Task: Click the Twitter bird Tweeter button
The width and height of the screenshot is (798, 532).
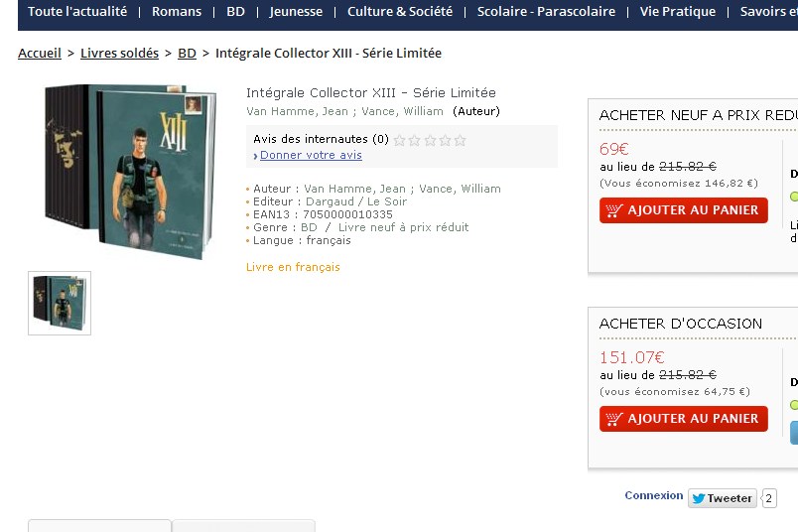Action: click(723, 498)
